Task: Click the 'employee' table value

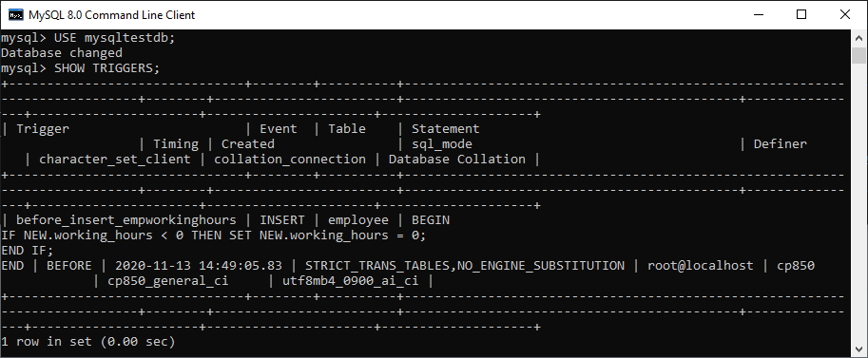Action: pos(358,220)
